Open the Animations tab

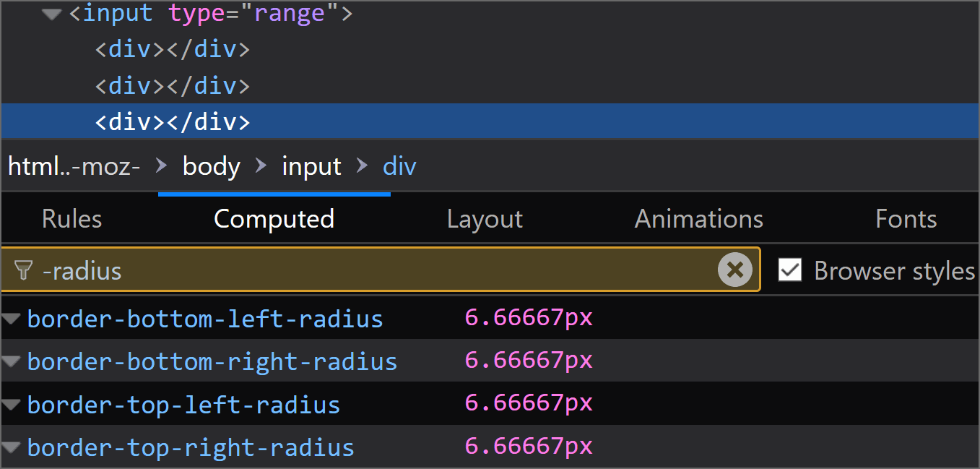pyautogui.click(x=698, y=218)
